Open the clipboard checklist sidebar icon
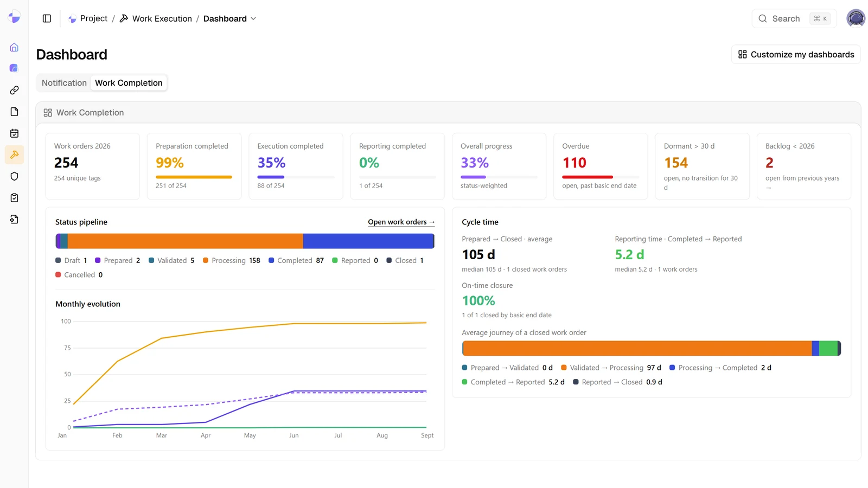 [14, 198]
